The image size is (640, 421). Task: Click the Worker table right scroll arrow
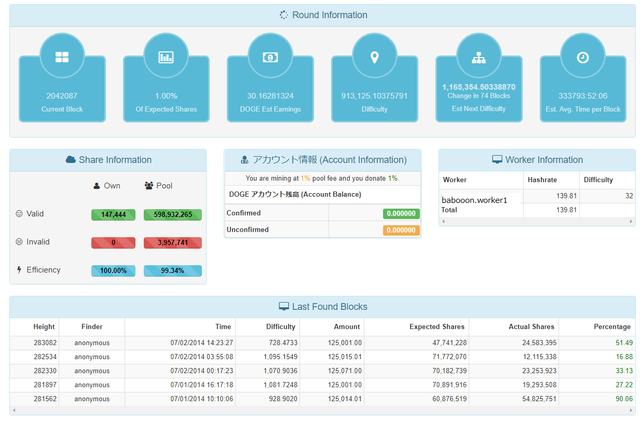pos(631,221)
